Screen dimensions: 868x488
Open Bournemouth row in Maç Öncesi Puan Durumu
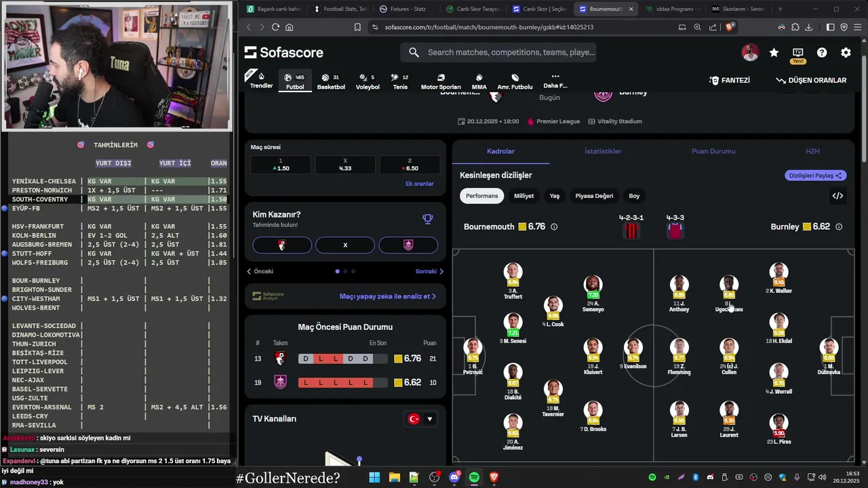[x=345, y=359]
